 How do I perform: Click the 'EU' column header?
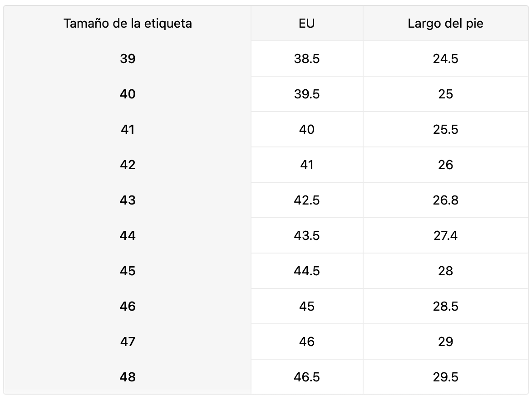[307, 24]
